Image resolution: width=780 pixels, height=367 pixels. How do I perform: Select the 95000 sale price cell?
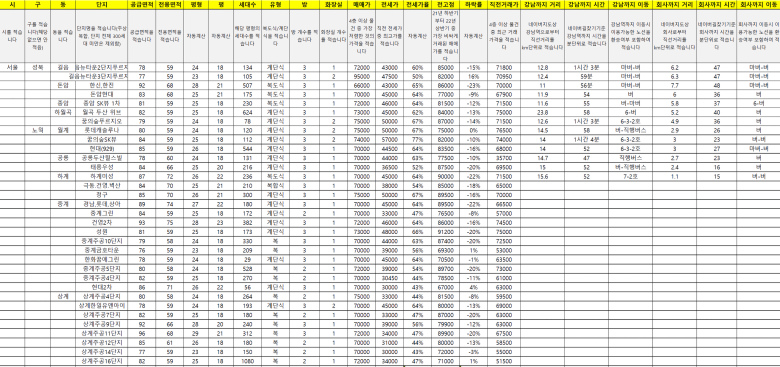point(361,76)
